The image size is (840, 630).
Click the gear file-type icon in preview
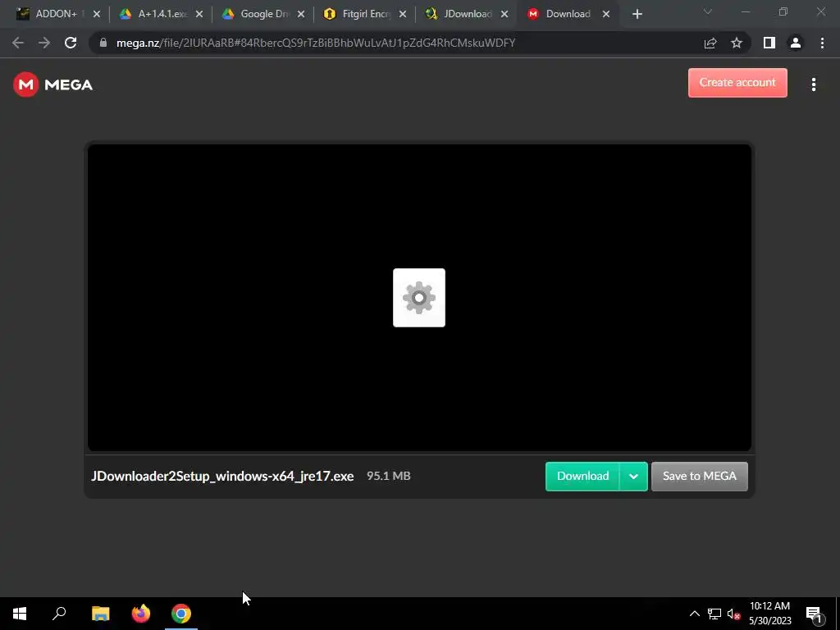(419, 297)
